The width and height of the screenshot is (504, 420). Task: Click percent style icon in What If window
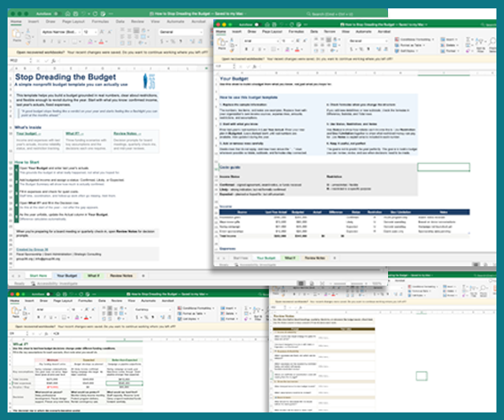tap(146, 318)
